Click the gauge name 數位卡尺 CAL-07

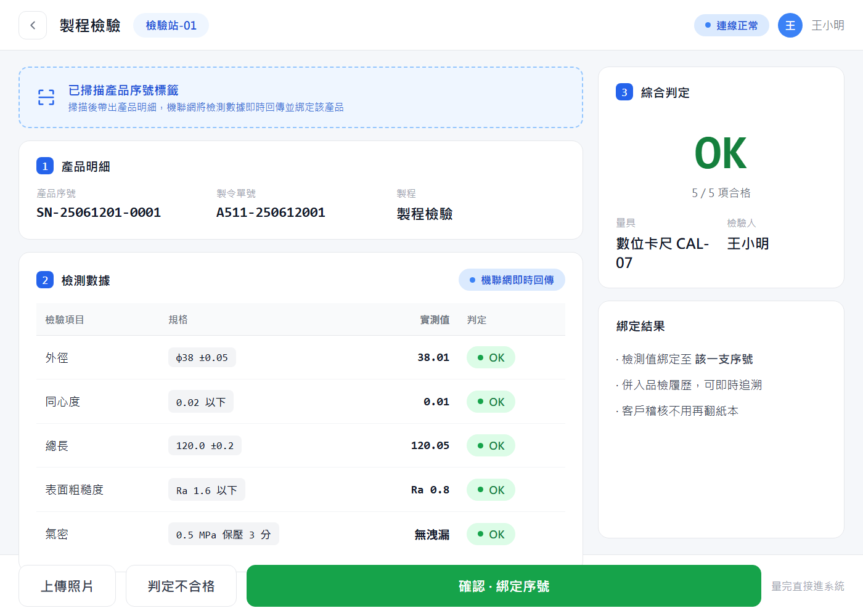663,253
